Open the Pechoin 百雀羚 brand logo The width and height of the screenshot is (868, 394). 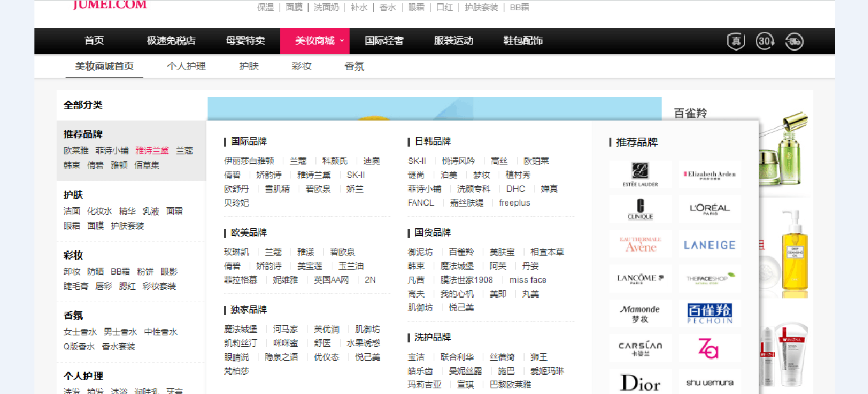(709, 314)
